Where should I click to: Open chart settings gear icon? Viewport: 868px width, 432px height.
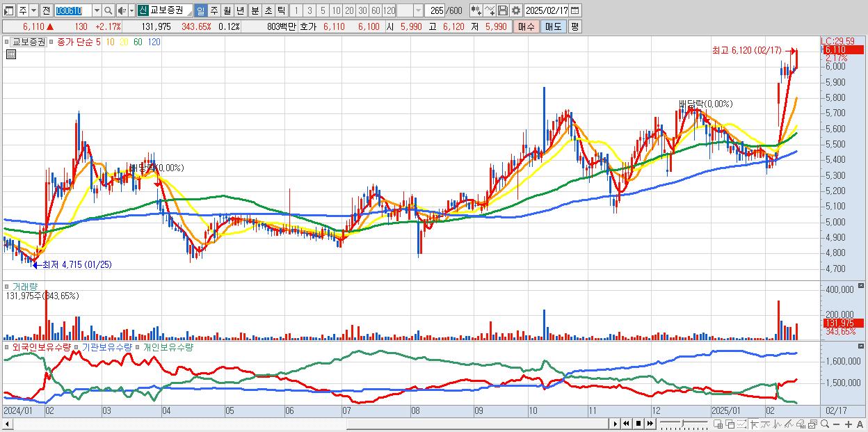[516, 10]
